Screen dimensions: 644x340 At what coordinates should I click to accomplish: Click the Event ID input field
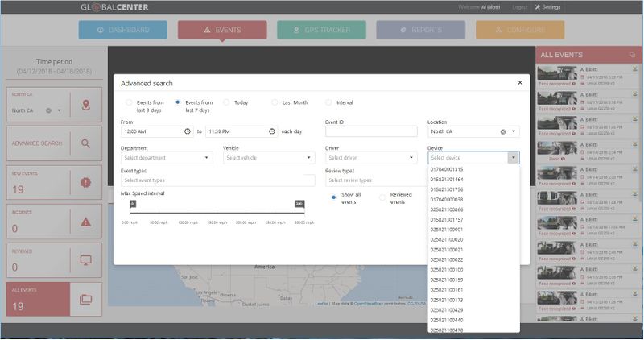pyautogui.click(x=370, y=131)
